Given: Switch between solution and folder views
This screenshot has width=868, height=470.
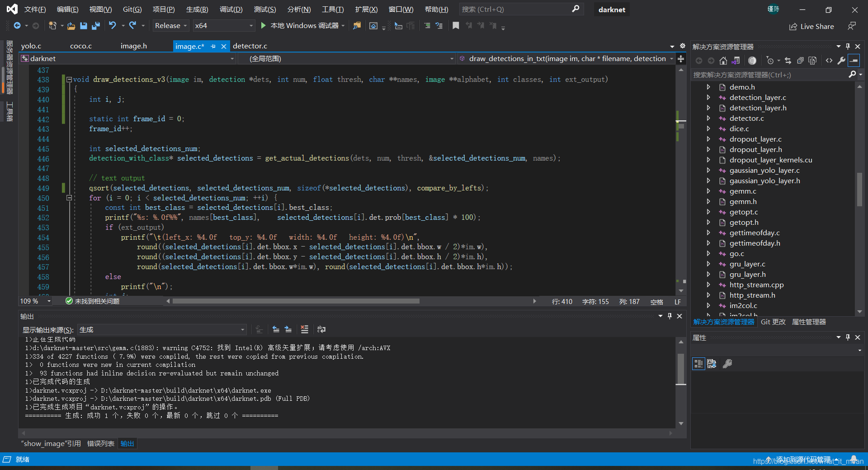Looking at the screenshot, I should pyautogui.click(x=736, y=61).
